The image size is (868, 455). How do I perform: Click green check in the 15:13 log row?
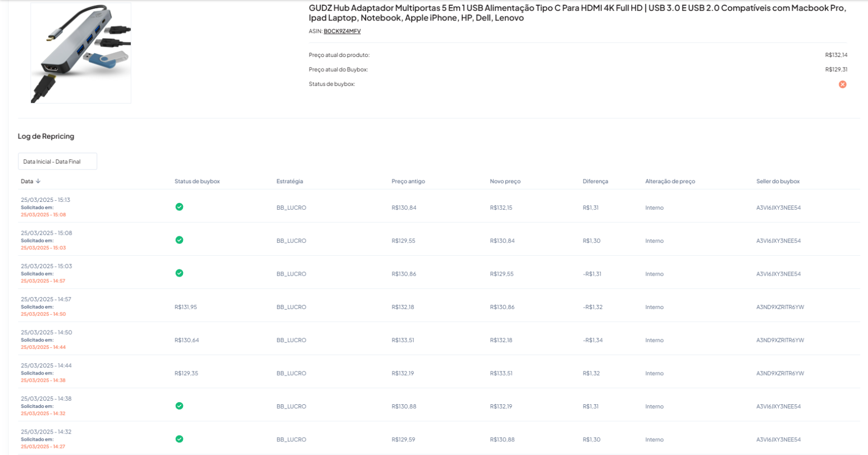coord(179,207)
